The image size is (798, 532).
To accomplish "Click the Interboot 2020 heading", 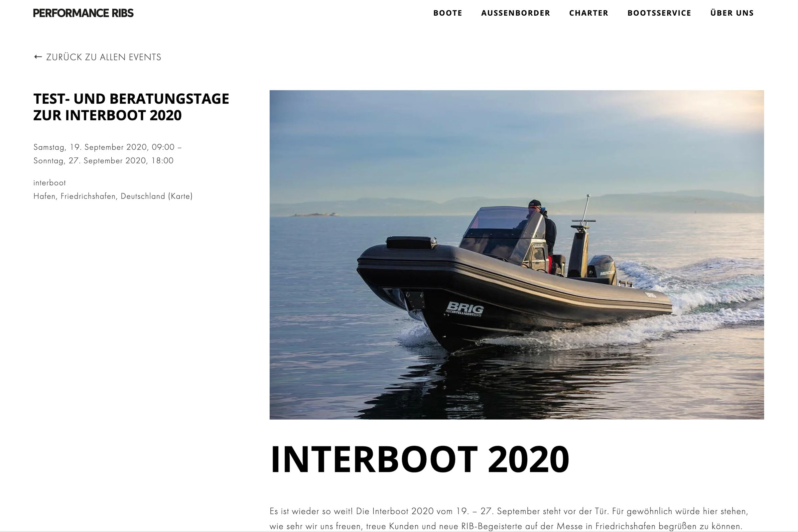I will click(419, 459).
